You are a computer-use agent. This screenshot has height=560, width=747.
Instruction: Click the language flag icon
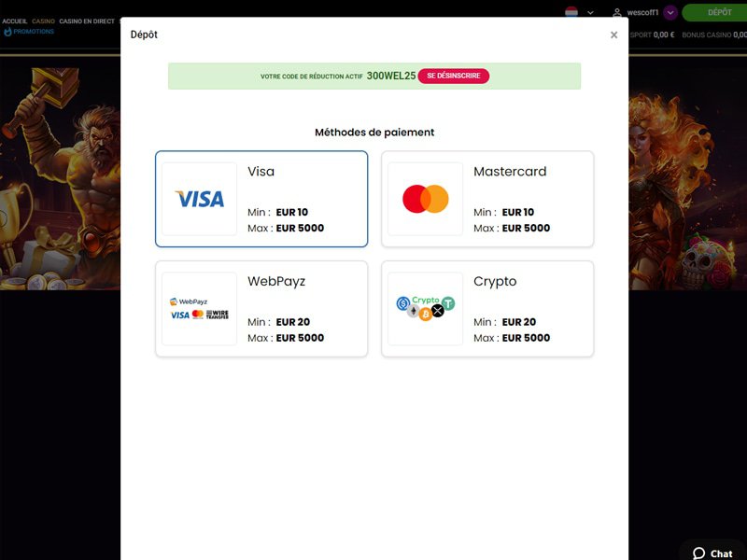[571, 12]
